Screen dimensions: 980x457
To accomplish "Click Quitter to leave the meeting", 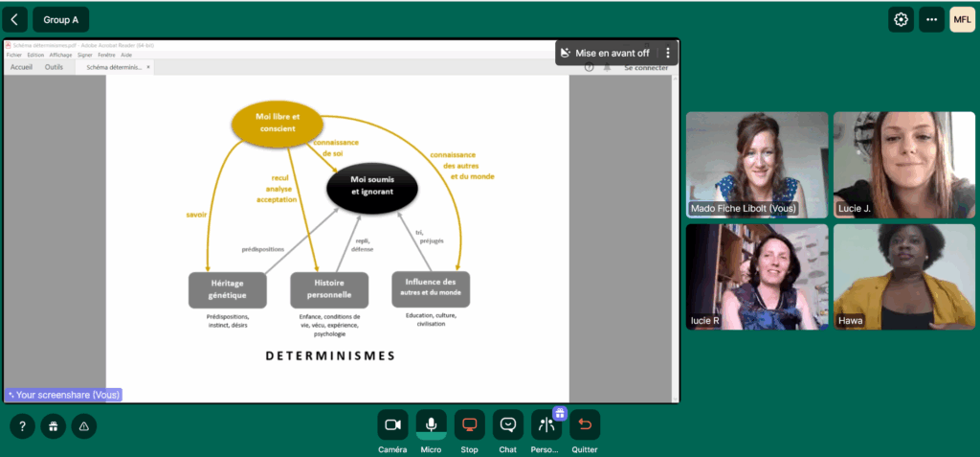I will coord(585,424).
